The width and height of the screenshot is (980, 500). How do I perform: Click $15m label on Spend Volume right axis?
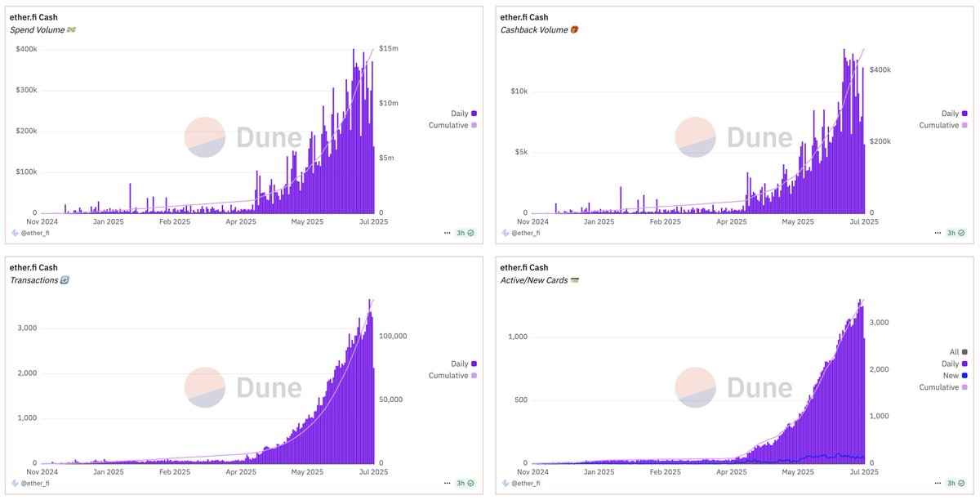389,49
